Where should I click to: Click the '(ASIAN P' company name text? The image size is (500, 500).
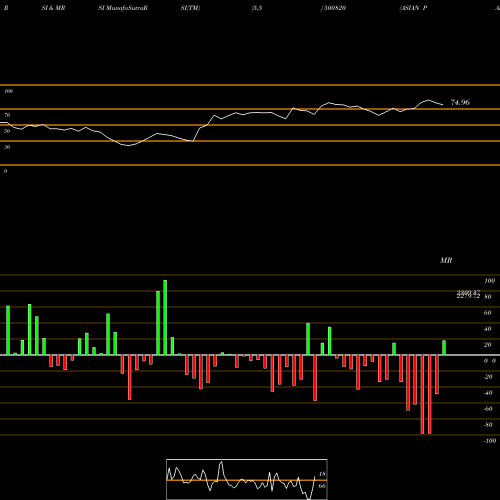coord(413,8)
